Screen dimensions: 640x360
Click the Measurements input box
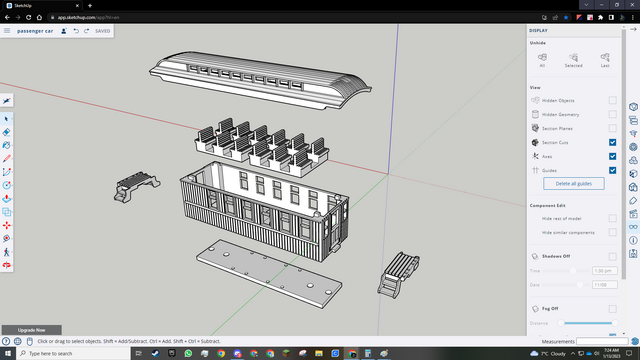[x=602, y=341]
